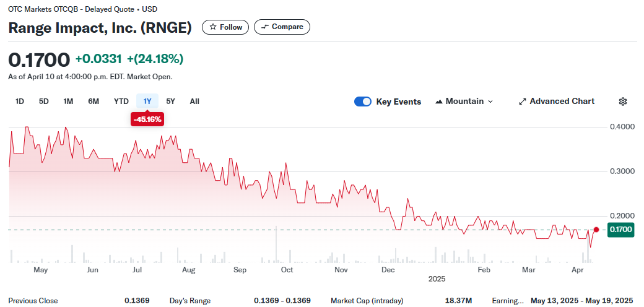
Task: Click the Advanced Chart expand arrows icon
Action: point(523,102)
